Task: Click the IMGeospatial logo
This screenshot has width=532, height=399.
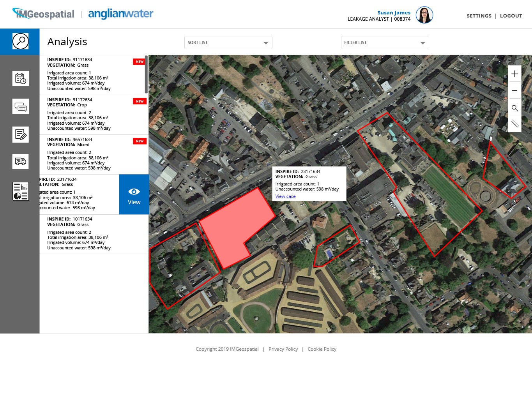Action: tap(43, 14)
